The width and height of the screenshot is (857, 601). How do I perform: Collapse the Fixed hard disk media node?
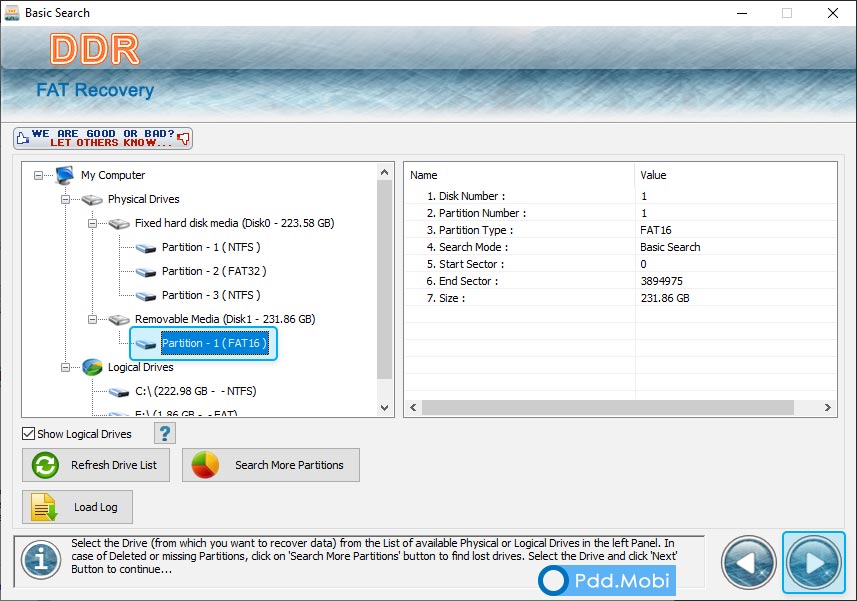coord(92,223)
